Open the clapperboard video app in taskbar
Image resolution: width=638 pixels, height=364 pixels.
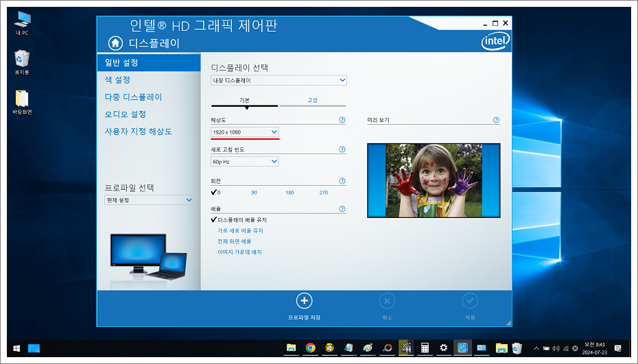point(406,348)
